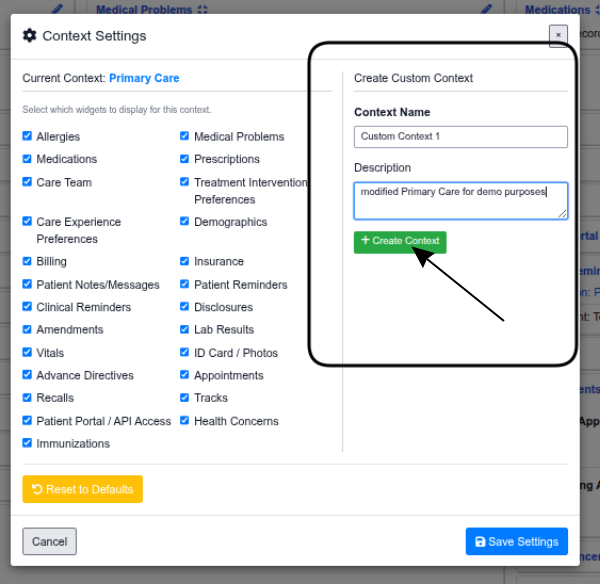Click the Save Settings button
The height and width of the screenshot is (584, 600).
(516, 541)
